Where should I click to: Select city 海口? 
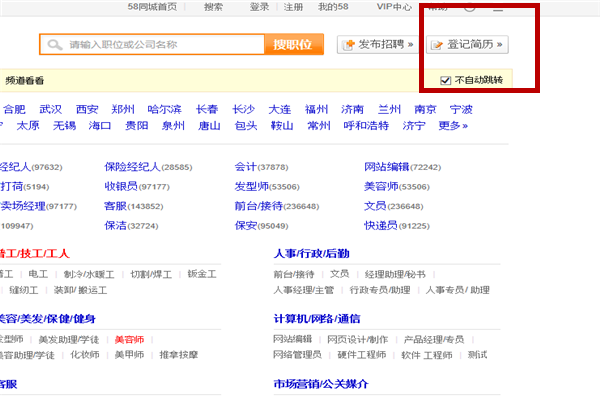click(100, 126)
